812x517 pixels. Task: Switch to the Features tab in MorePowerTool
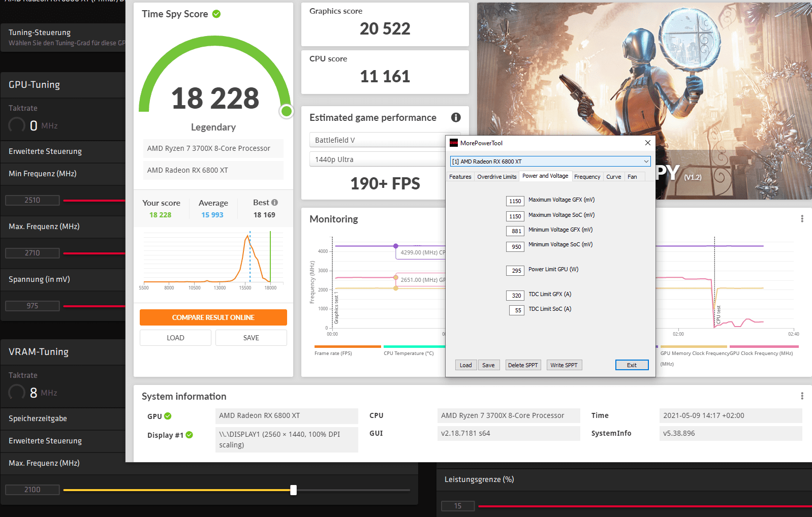(460, 177)
